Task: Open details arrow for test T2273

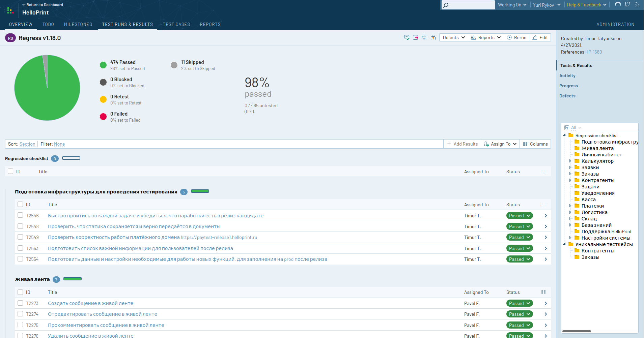Action: [x=545, y=303]
